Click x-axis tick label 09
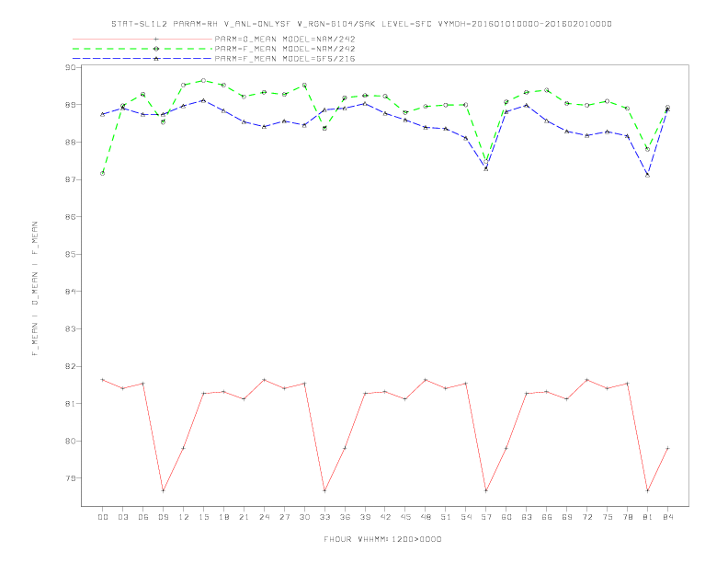This screenshot has height=563, width=728. pyautogui.click(x=163, y=517)
